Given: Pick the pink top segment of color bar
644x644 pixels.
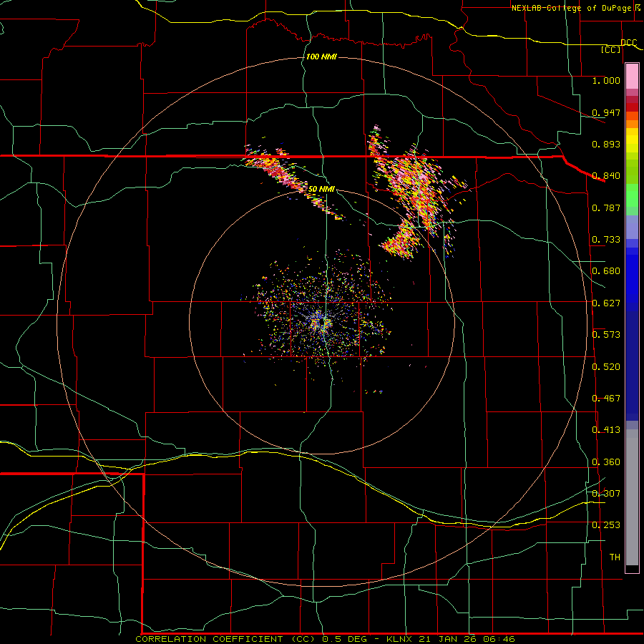Looking at the screenshot, I should 632,77.
